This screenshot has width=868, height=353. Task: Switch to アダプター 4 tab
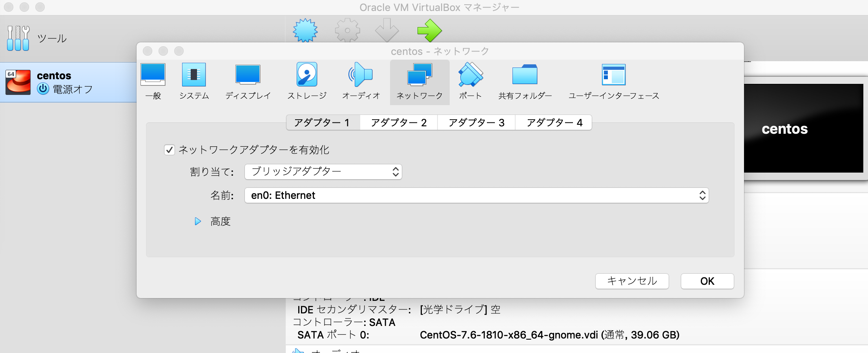[x=554, y=122]
